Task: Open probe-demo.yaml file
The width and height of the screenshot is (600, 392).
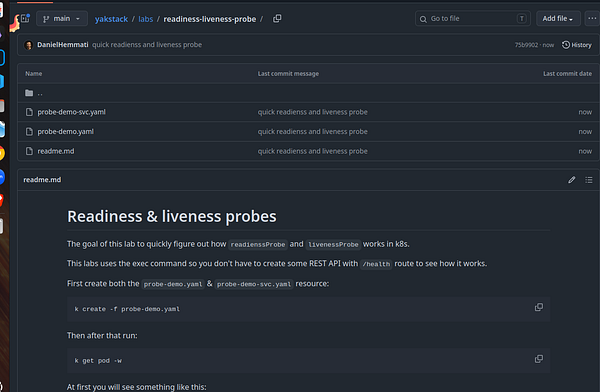Action: tap(65, 132)
